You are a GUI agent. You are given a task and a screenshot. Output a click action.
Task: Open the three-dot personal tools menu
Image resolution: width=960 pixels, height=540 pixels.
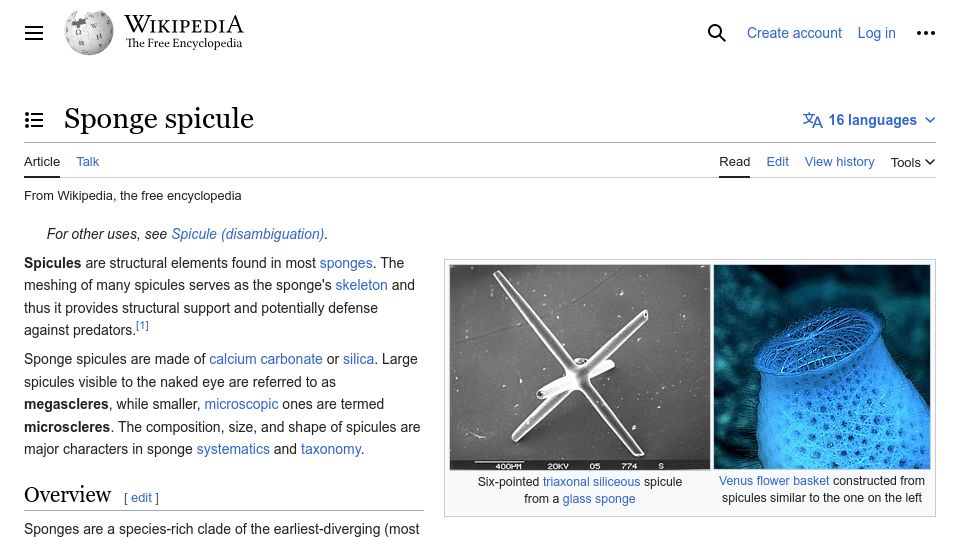[x=926, y=33]
